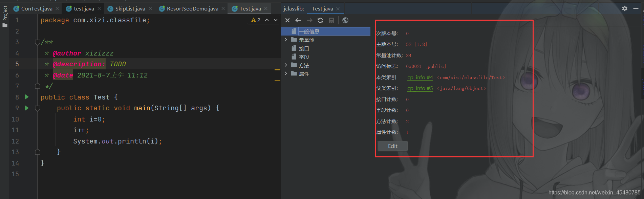Screen dimensions: 644x199
Task: Jump to next highlighted problem arrow
Action: (276, 20)
